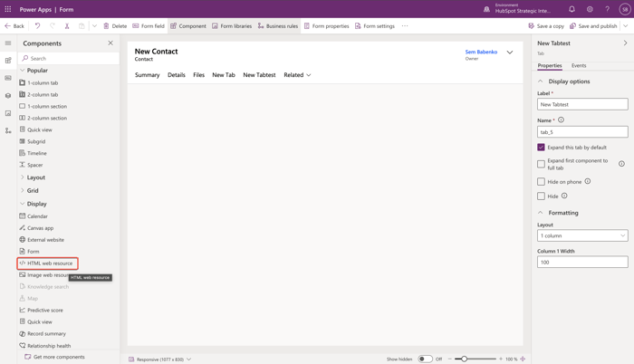Click the Sem Babenko owner link
634x364 pixels.
pos(481,52)
